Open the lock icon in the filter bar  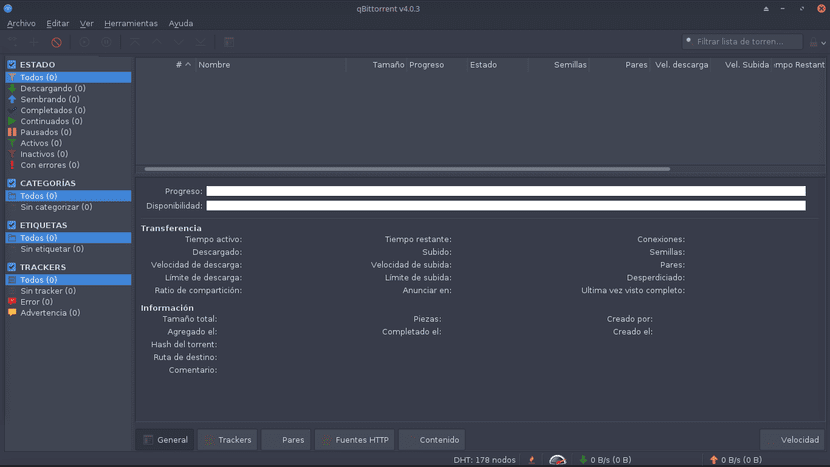(813, 42)
